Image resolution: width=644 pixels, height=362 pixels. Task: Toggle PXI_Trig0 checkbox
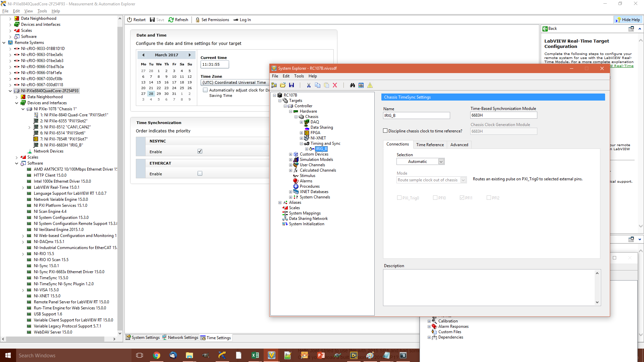[399, 198]
